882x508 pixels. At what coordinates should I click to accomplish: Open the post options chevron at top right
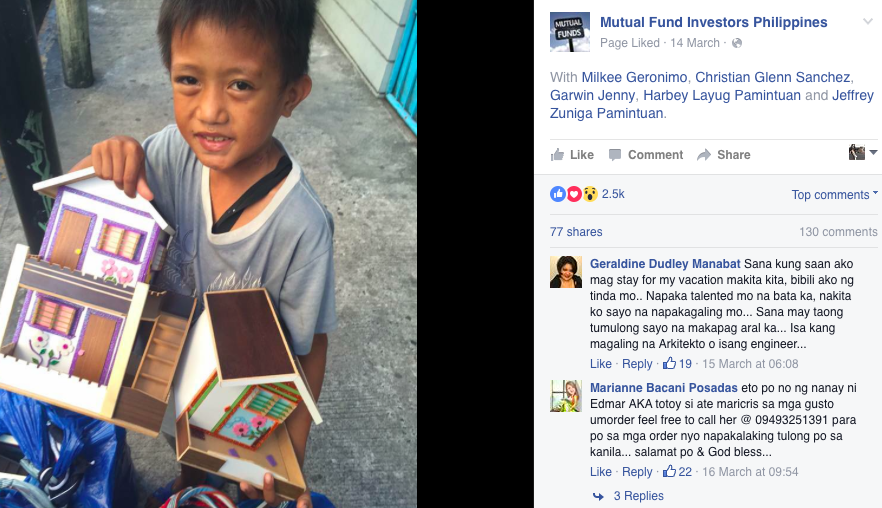coord(868,22)
